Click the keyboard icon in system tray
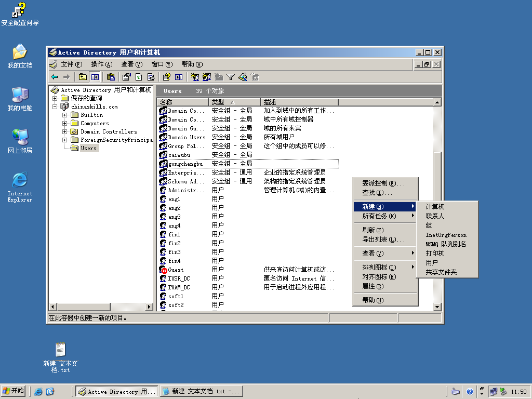This screenshot has width=532, height=399. (456, 392)
